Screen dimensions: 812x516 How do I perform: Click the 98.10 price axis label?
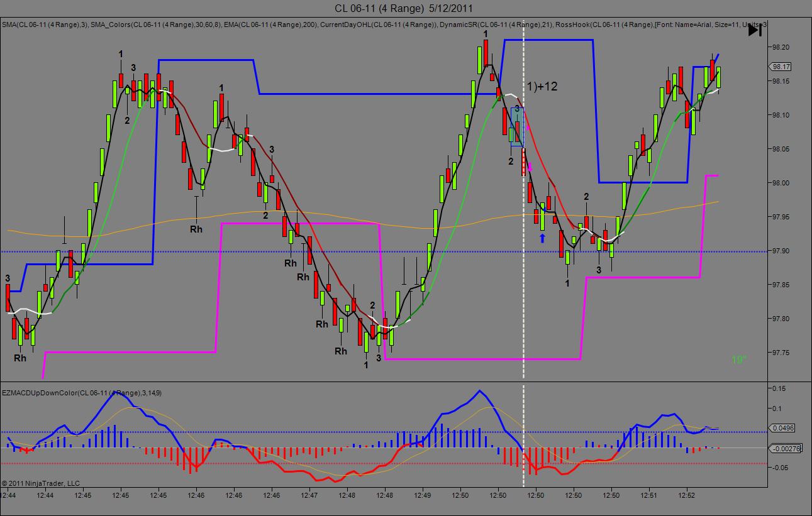[781, 115]
